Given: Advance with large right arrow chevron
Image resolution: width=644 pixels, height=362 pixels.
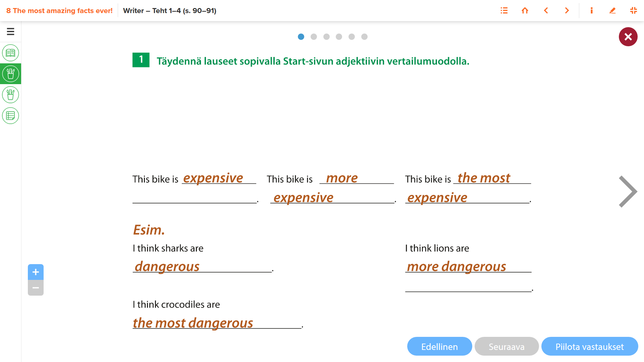Looking at the screenshot, I should coord(628,192).
